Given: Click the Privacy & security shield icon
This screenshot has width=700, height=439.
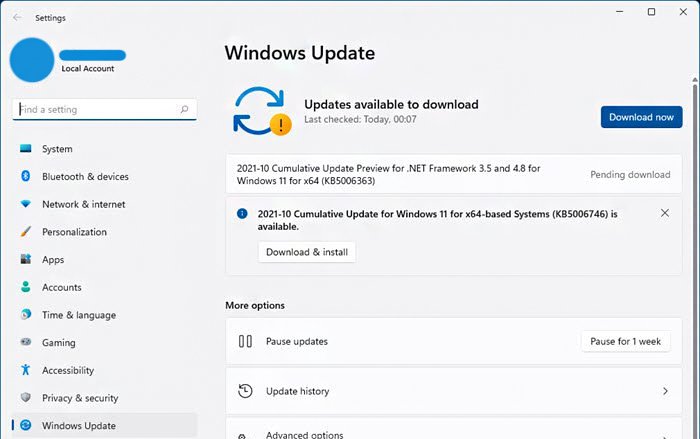Looking at the screenshot, I should [x=25, y=397].
